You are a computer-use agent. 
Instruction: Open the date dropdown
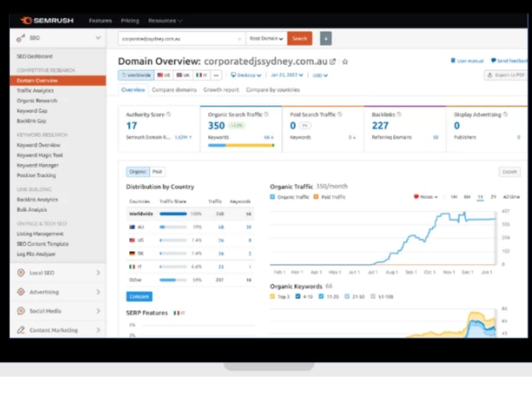(x=287, y=75)
